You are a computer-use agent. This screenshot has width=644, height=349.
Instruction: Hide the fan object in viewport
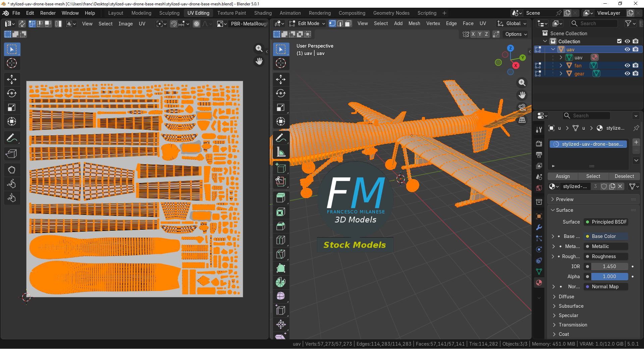coord(627,65)
